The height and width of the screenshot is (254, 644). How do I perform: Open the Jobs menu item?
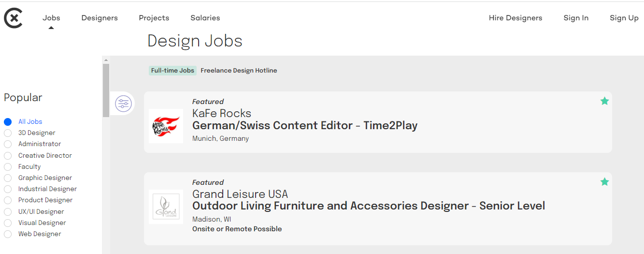click(51, 18)
